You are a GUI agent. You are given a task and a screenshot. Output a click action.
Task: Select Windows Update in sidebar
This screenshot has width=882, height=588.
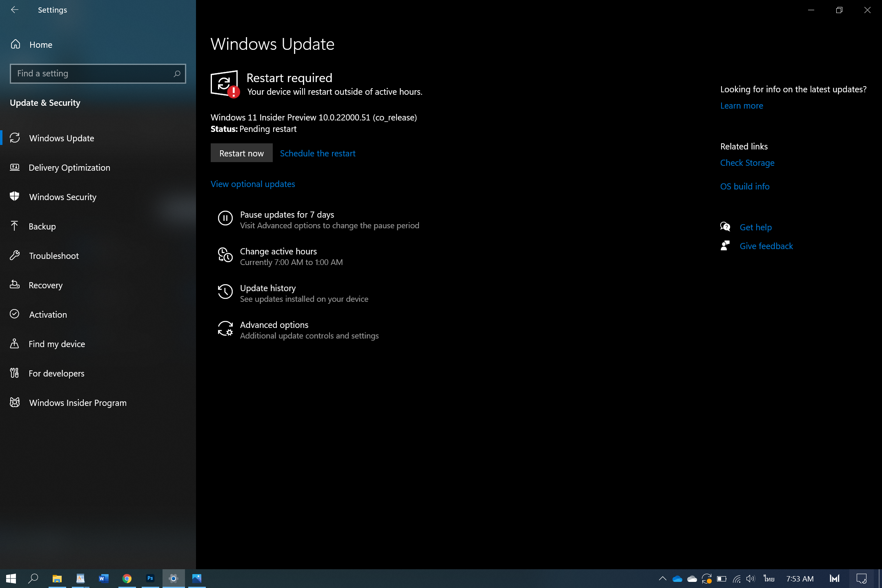pyautogui.click(x=98, y=138)
